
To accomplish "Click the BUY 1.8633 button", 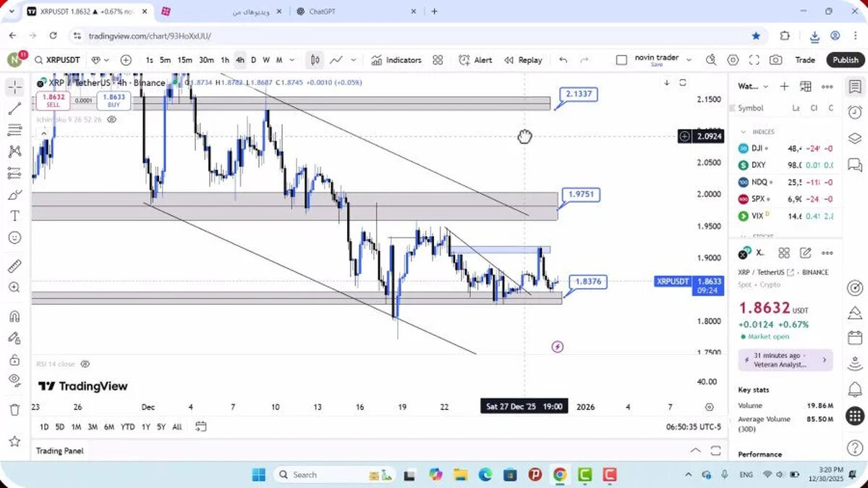I will pyautogui.click(x=114, y=100).
